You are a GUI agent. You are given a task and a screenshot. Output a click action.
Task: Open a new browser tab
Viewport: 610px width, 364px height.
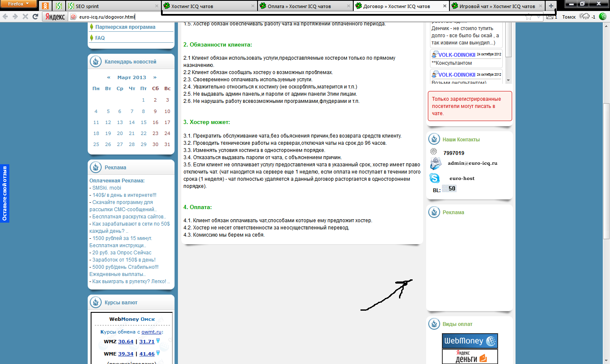[x=551, y=6]
